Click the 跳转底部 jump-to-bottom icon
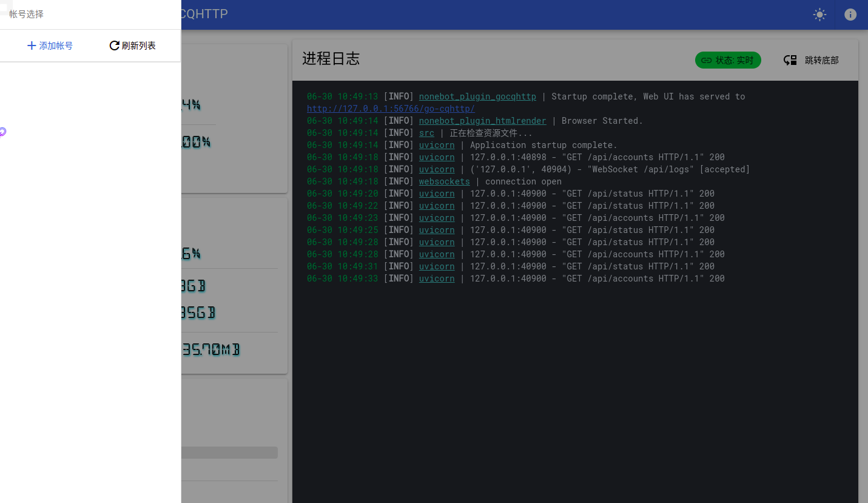The image size is (868, 503). [790, 60]
